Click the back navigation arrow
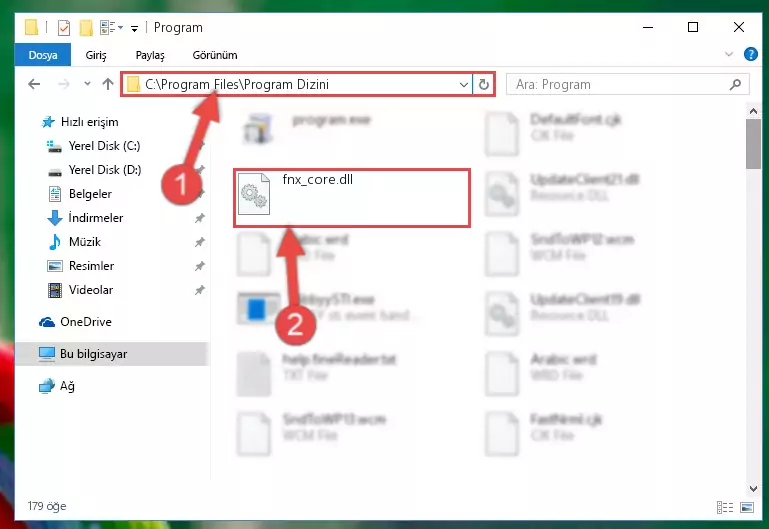Screen dimensions: 769x529 (x=34, y=84)
